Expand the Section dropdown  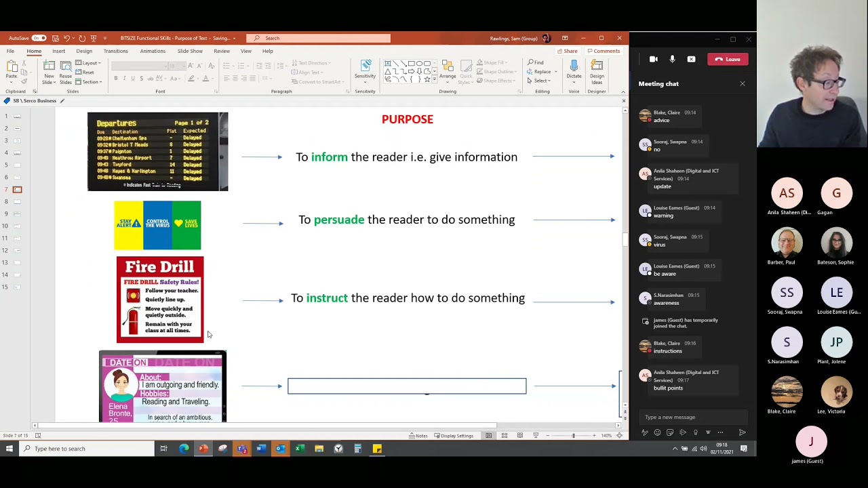90,81
